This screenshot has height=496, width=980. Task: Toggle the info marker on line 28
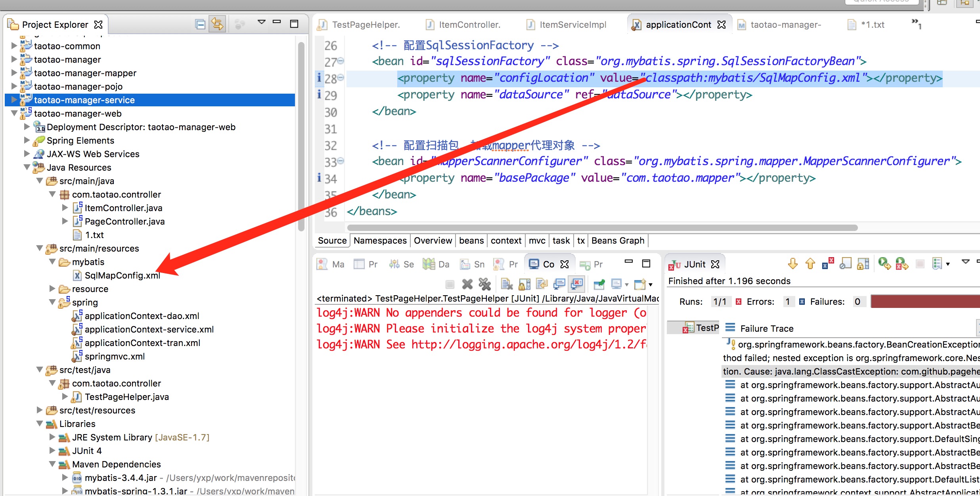click(319, 78)
